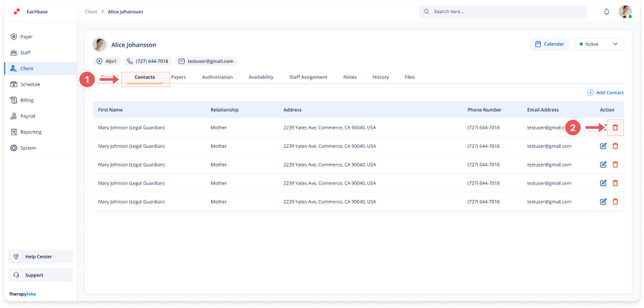Open the System settings sidebar item

28,148
